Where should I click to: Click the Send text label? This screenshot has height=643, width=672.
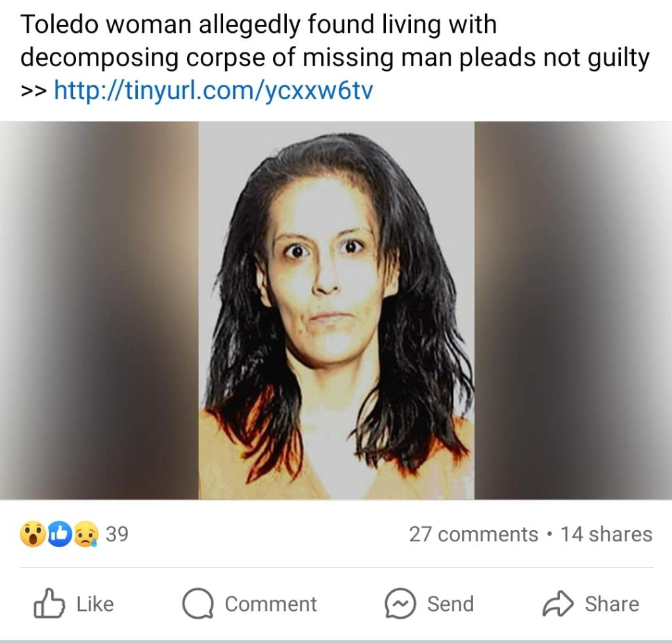[x=450, y=604]
